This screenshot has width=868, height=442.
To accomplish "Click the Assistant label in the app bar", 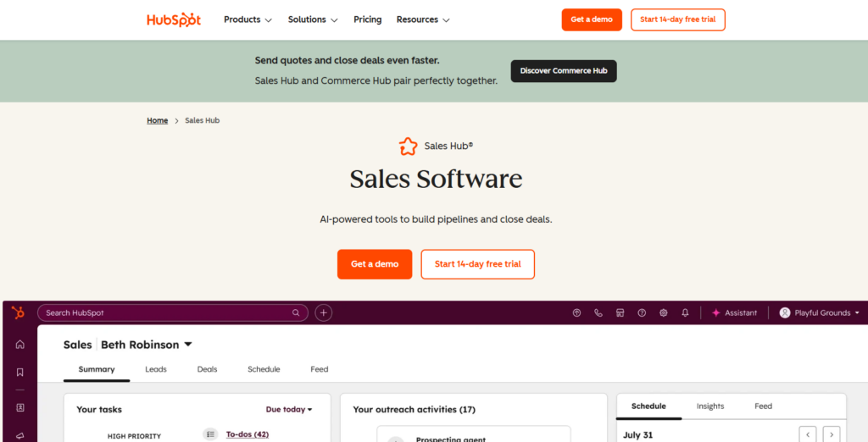I will 741,313.
